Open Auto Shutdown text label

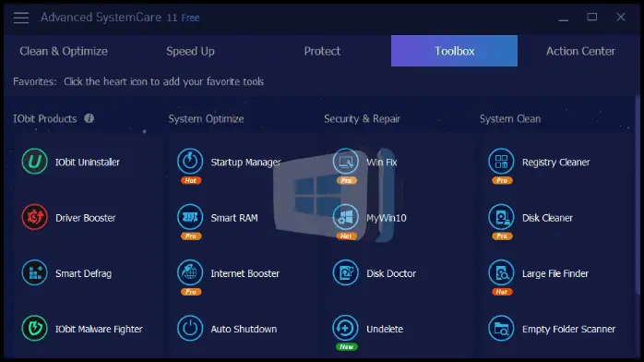[x=244, y=329]
